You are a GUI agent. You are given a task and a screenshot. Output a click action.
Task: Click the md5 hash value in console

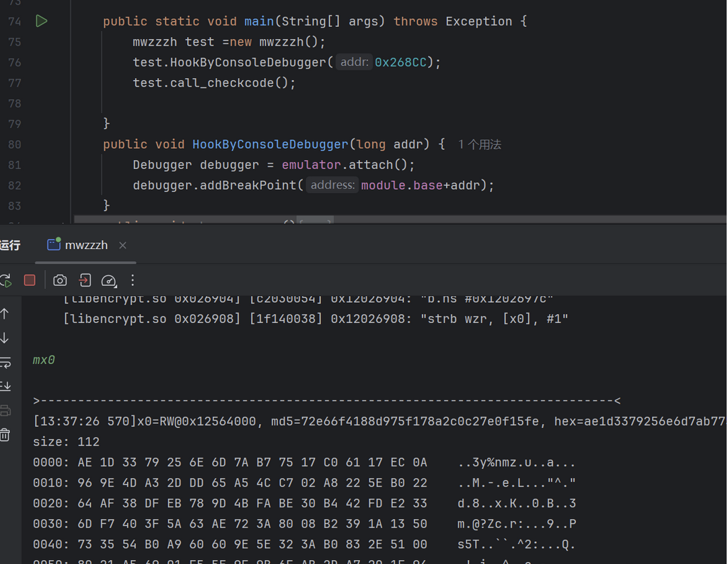420,421
